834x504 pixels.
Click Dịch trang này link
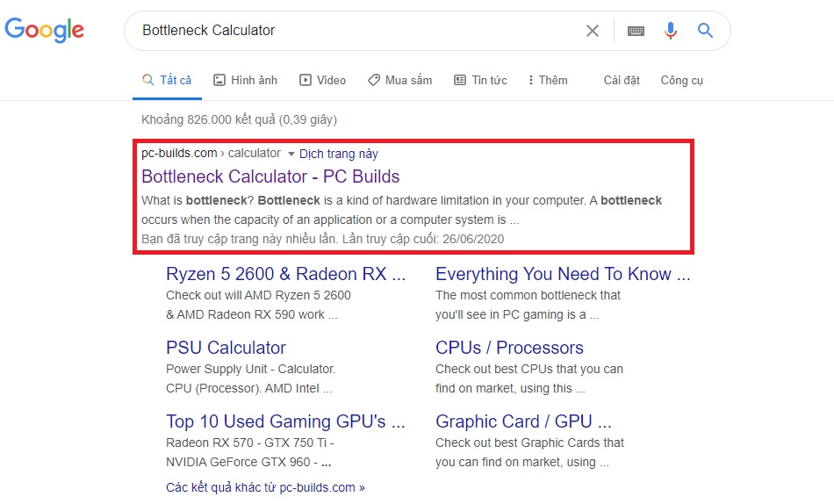338,154
